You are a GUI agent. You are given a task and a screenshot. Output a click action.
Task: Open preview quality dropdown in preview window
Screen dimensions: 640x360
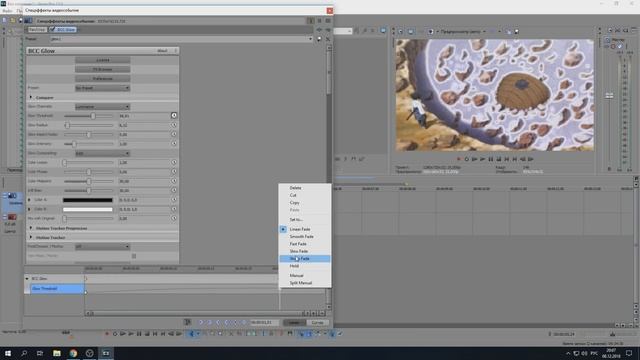pos(462,31)
